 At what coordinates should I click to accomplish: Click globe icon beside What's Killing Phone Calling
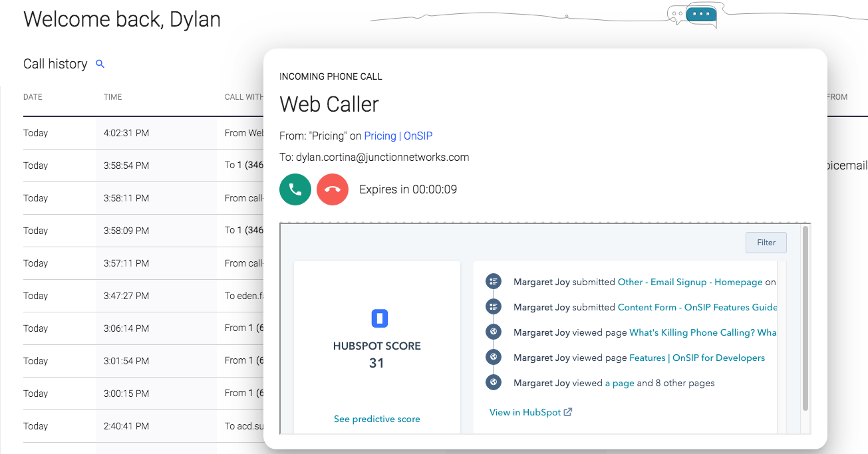494,332
